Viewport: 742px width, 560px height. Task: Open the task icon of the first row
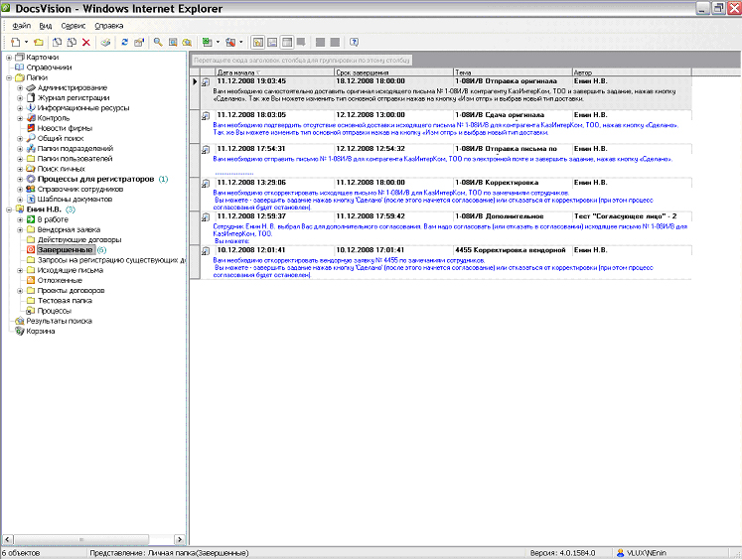point(206,81)
